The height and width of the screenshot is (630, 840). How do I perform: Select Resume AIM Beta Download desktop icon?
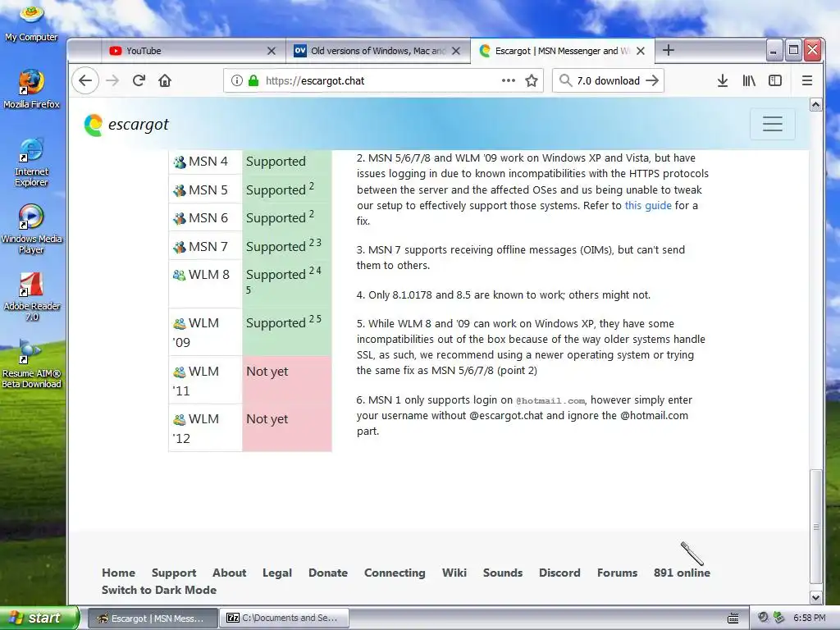coord(32,363)
